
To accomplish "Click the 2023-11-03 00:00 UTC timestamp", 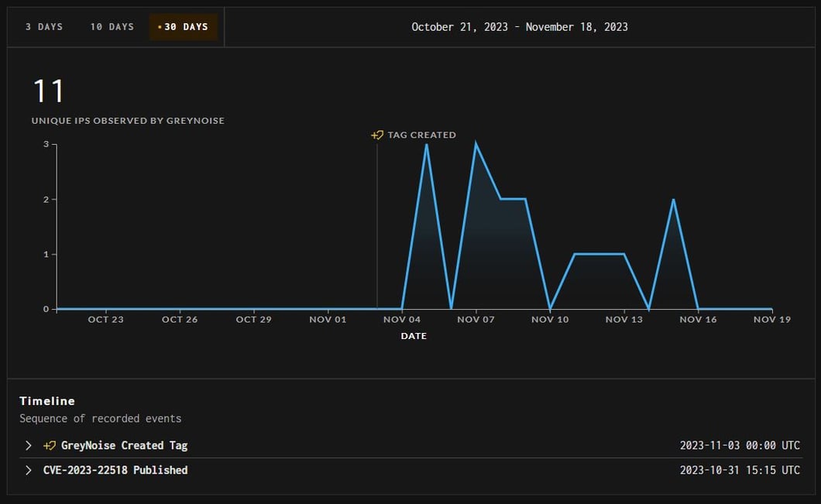I will pyautogui.click(x=740, y=445).
